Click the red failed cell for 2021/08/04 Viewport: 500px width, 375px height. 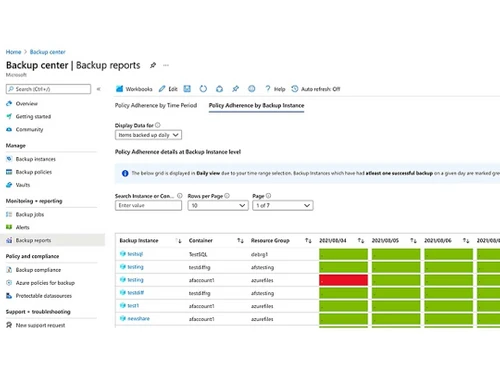click(x=343, y=280)
